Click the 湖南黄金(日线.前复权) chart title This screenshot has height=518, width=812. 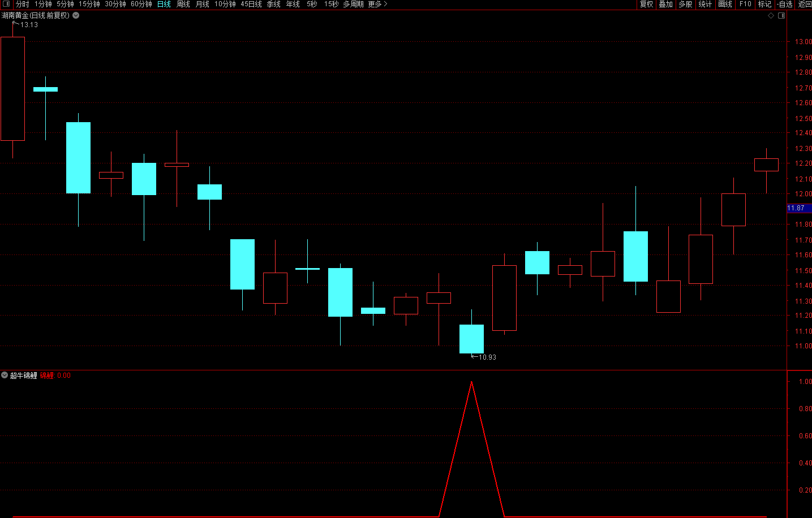coord(36,16)
